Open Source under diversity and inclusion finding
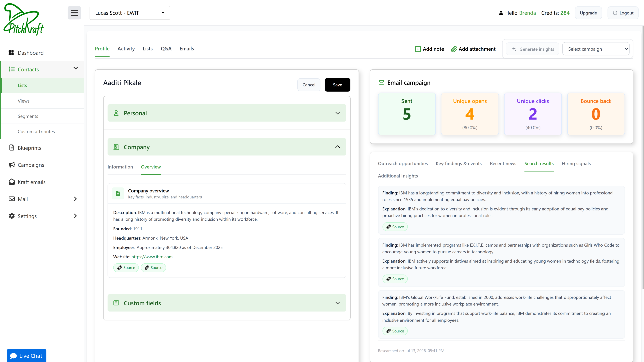Screen dimensions: 644x362 (x=395, y=227)
